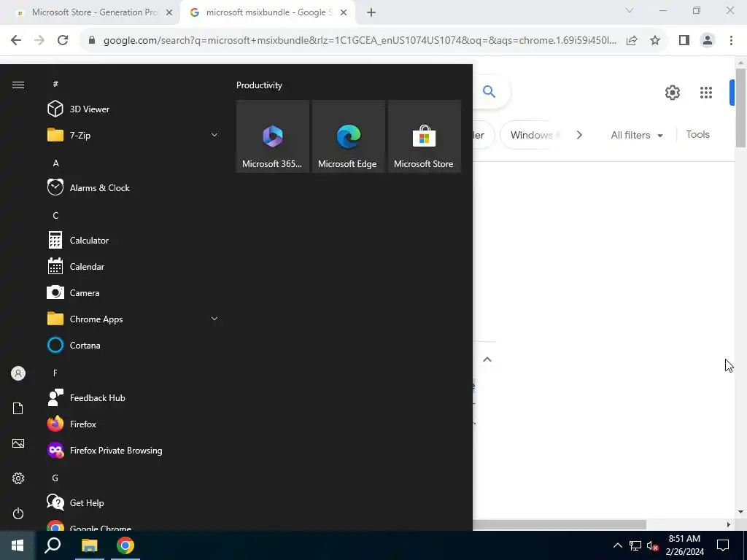Open Pictures from the Start sidebar
The height and width of the screenshot is (560, 747).
[18, 443]
